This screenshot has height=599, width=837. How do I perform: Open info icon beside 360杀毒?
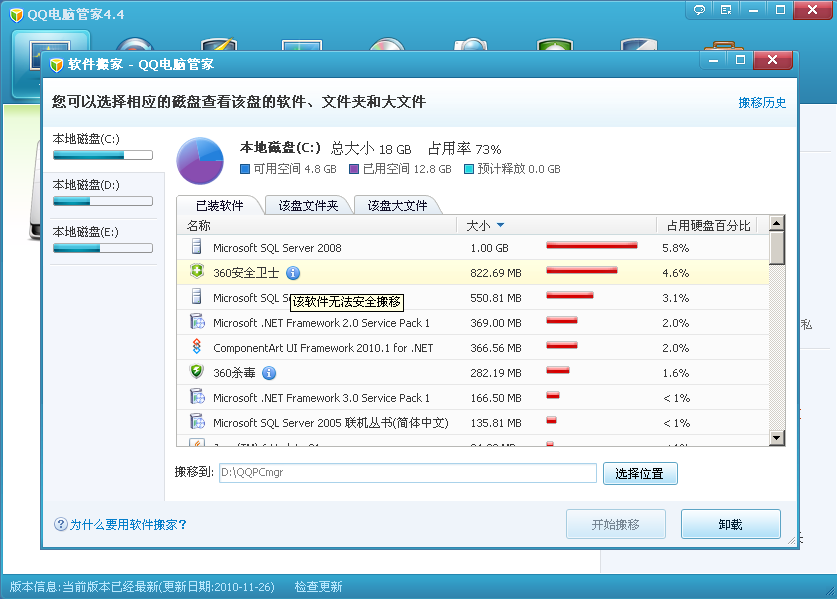[x=270, y=373]
